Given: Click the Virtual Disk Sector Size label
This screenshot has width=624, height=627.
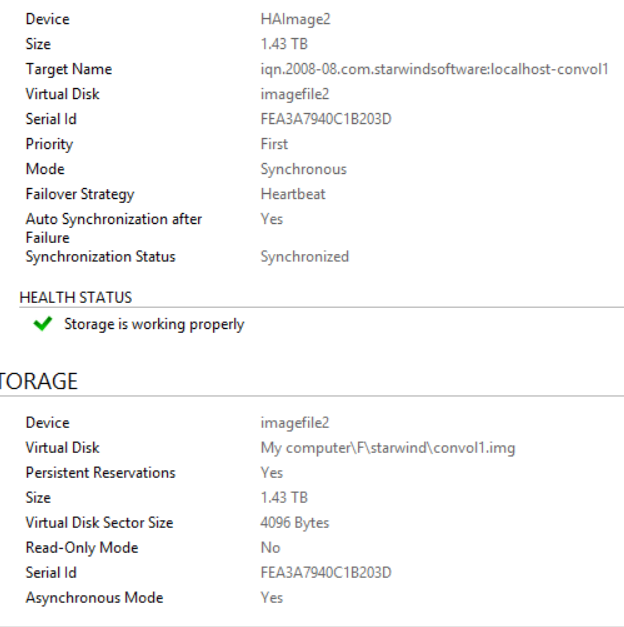Looking at the screenshot, I should (x=99, y=523).
